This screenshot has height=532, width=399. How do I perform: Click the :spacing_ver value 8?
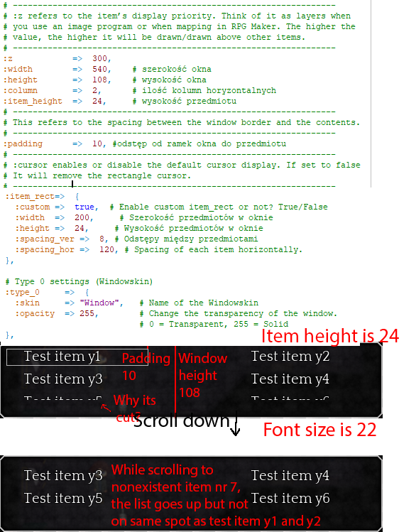point(102,239)
